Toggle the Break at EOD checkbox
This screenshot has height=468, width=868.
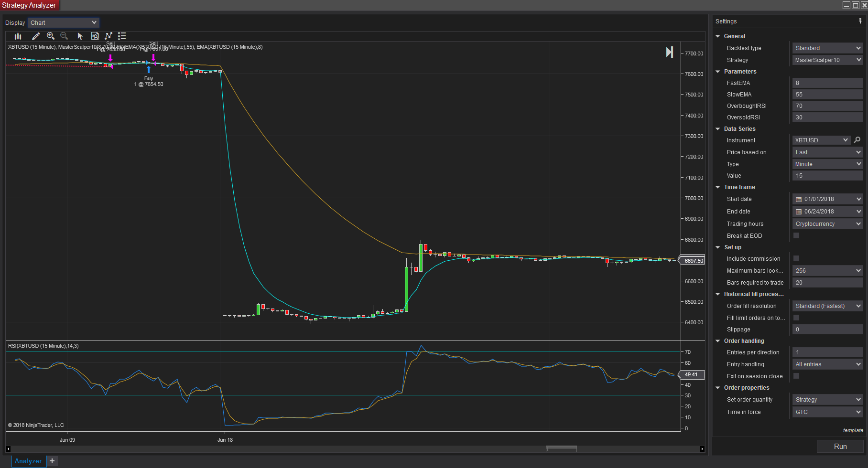[796, 235]
